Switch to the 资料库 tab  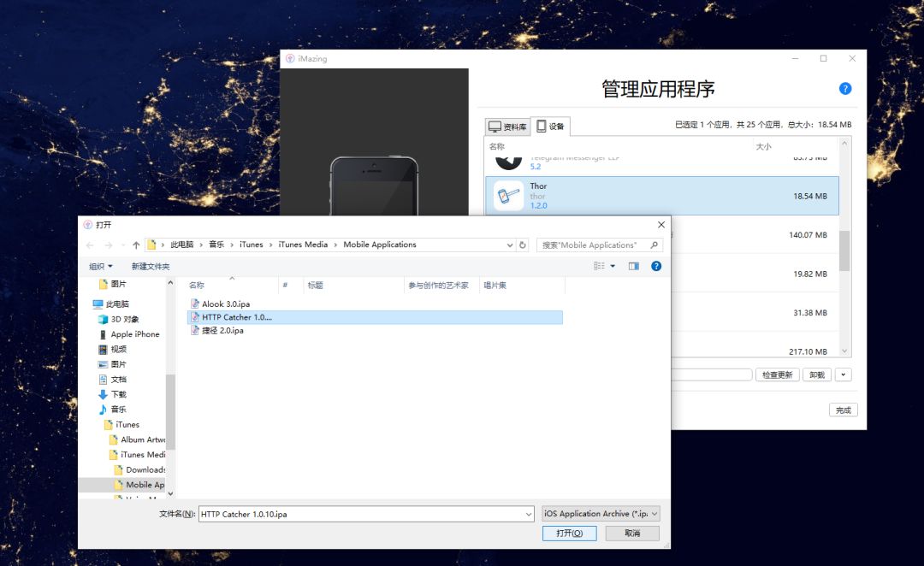click(507, 127)
